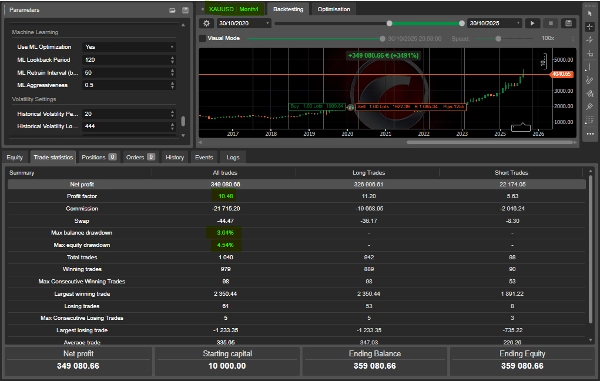
Task: Open the Equity tab
Action: pyautogui.click(x=15, y=157)
